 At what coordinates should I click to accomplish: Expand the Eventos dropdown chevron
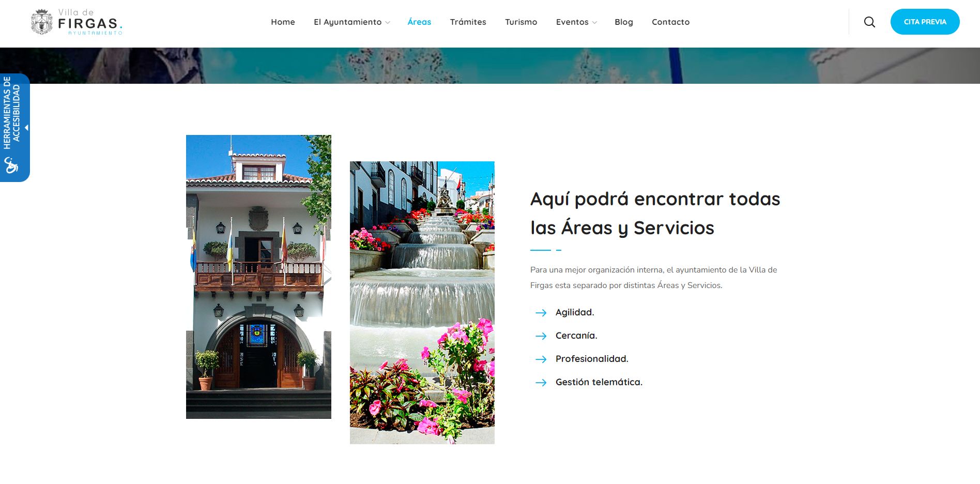coord(594,22)
